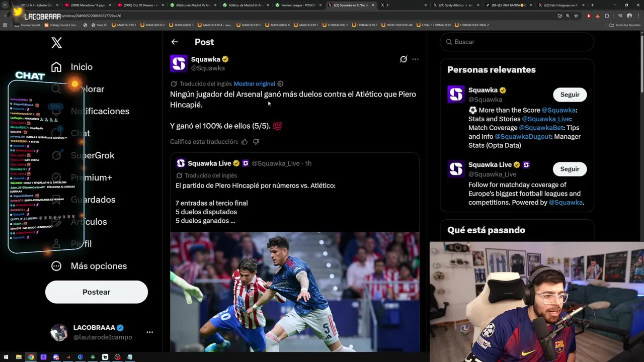Click the Más opciones circle icon
This screenshot has width=644, height=362.
click(56, 266)
